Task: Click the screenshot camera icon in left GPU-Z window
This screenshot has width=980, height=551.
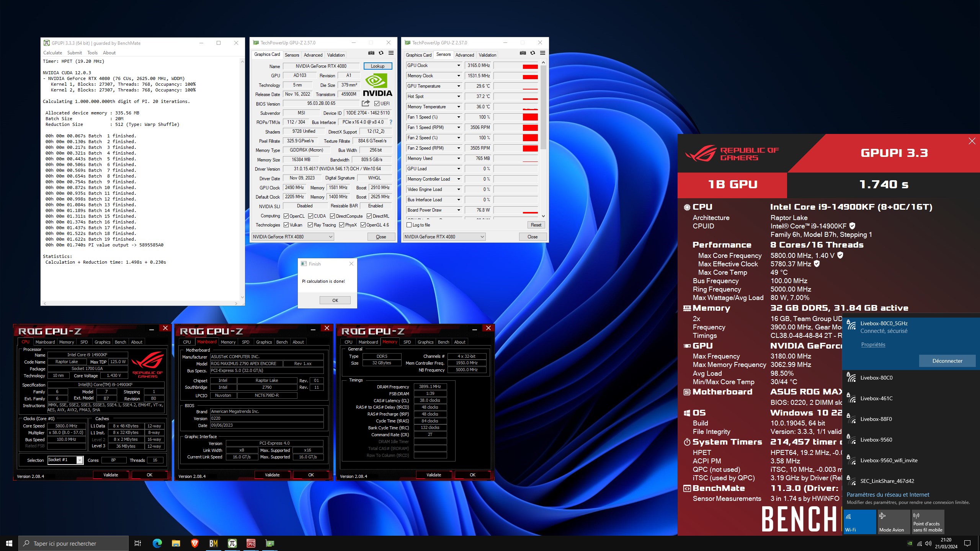Action: [x=371, y=53]
